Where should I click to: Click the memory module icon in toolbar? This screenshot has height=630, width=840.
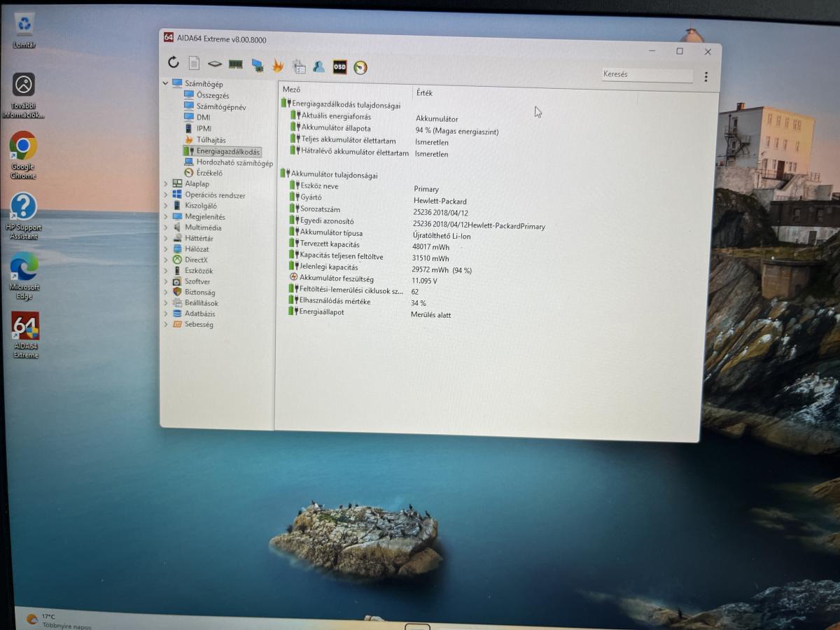(235, 64)
